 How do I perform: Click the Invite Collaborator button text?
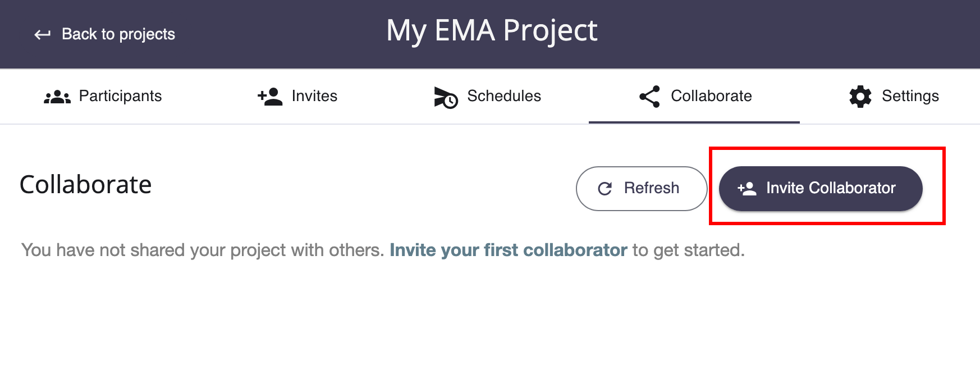831,188
